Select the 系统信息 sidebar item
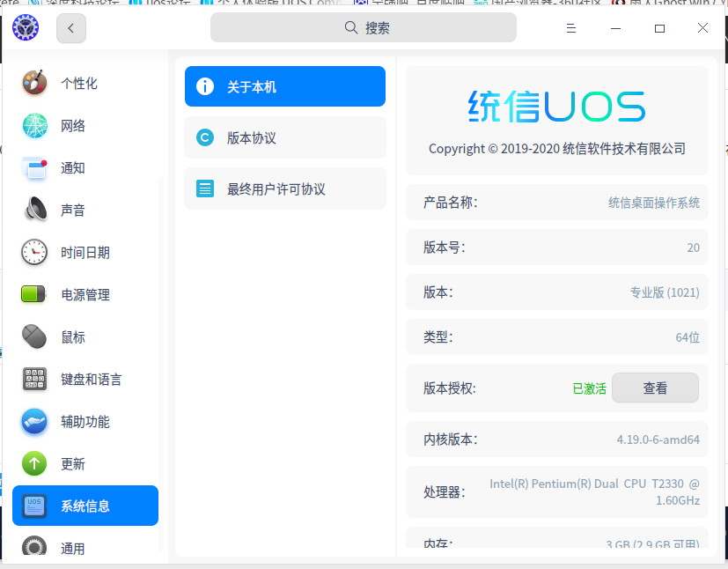Screen dimensions: 728x569 click(85, 506)
